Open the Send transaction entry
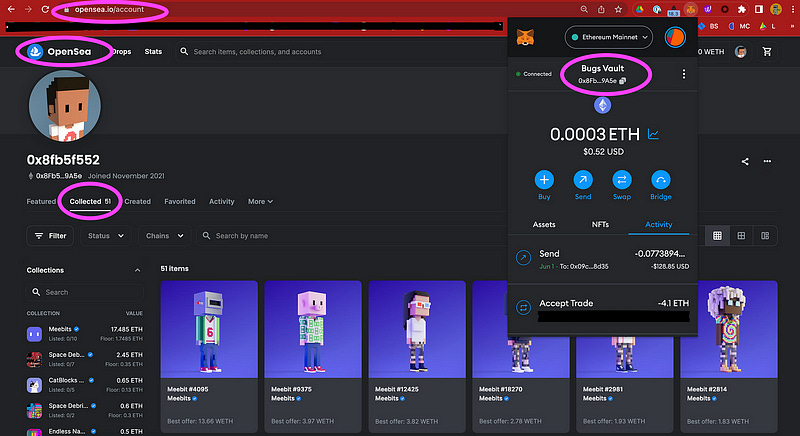 coord(603,259)
